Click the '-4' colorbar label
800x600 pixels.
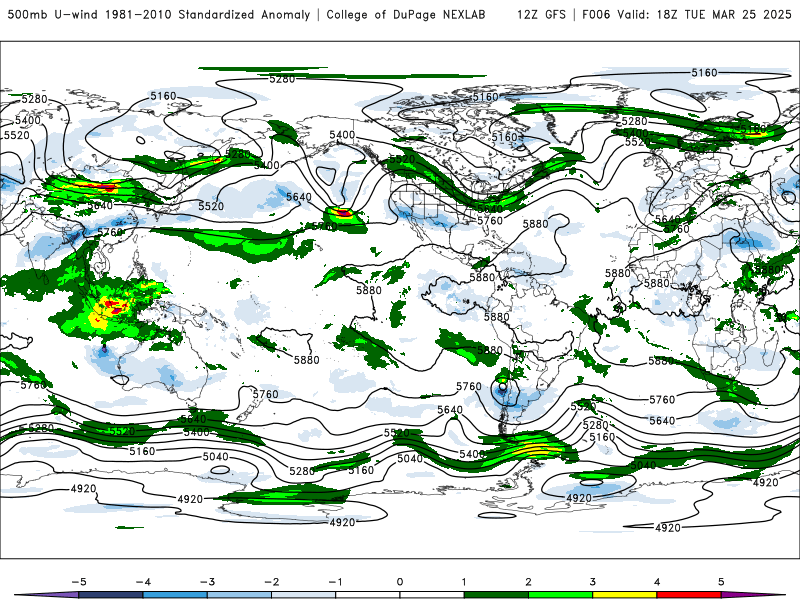pyautogui.click(x=143, y=582)
